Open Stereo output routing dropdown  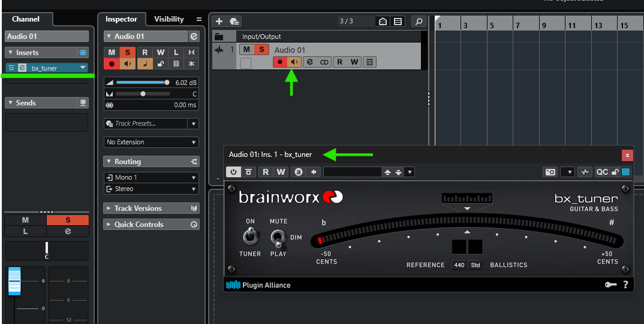click(x=151, y=189)
